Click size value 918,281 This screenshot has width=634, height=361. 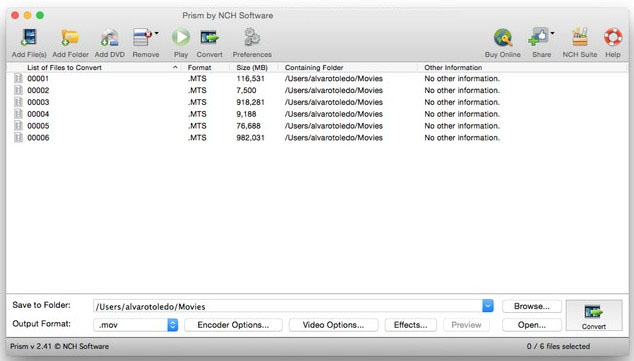tap(250, 102)
